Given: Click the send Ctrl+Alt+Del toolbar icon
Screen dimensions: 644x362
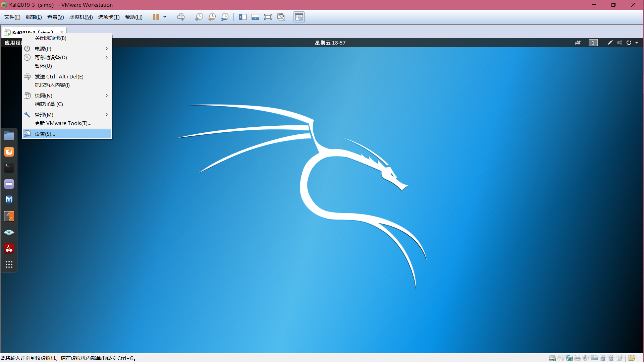Looking at the screenshot, I should point(181,17).
